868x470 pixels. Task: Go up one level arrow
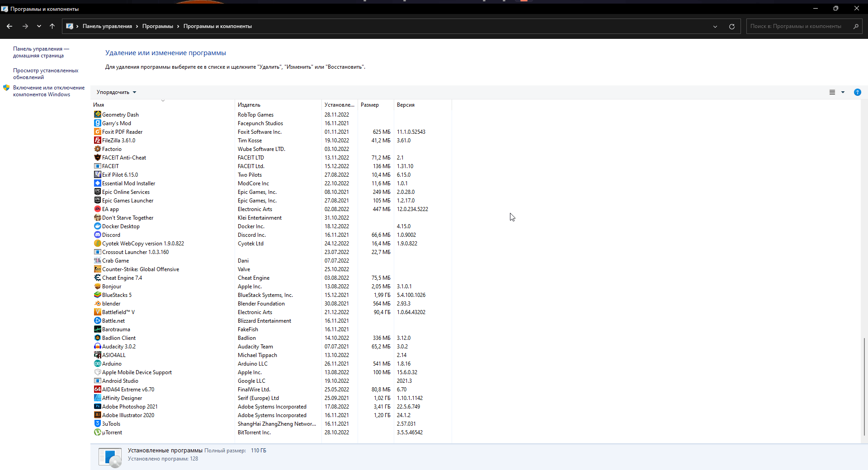[52, 26]
